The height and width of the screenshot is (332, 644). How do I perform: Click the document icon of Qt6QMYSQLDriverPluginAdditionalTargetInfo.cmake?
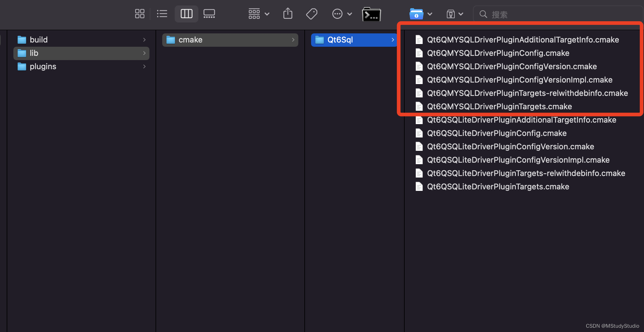pyautogui.click(x=419, y=40)
